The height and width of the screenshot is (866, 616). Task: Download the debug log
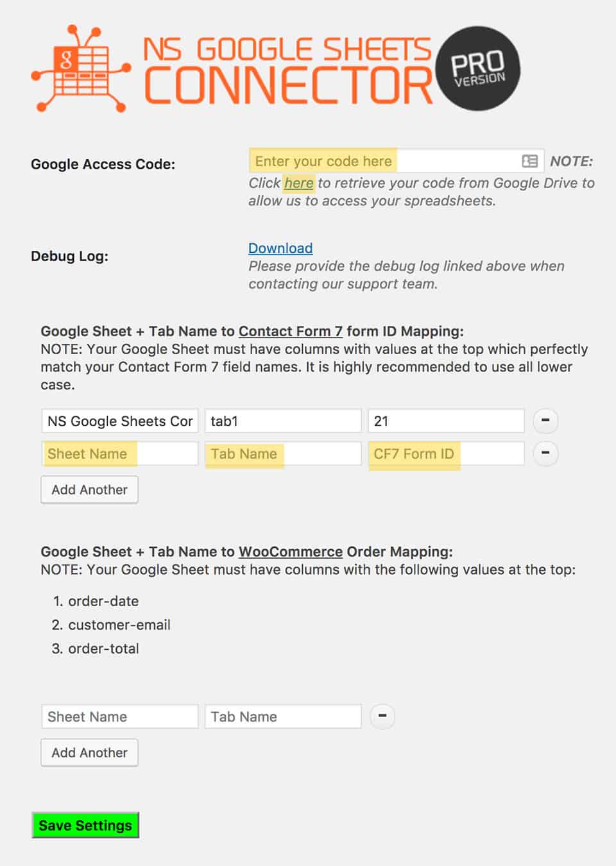tap(280, 248)
